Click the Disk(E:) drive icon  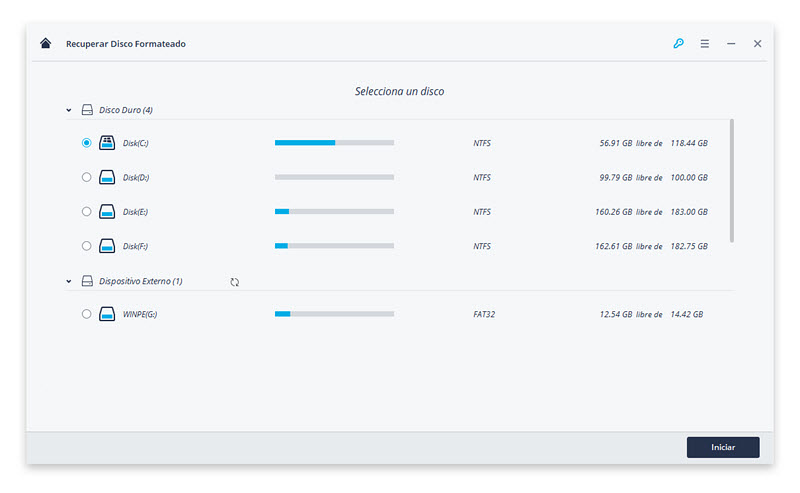(x=107, y=211)
